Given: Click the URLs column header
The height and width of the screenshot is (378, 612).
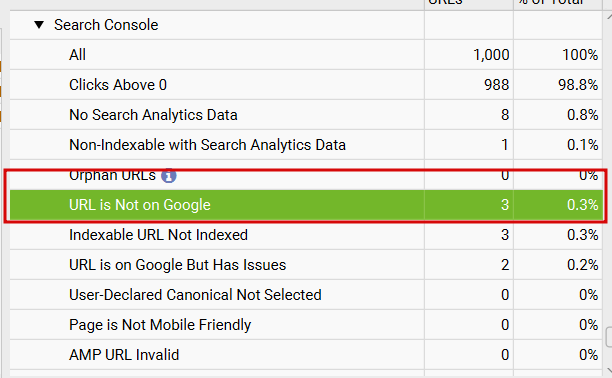Looking at the screenshot, I should 469,3.
